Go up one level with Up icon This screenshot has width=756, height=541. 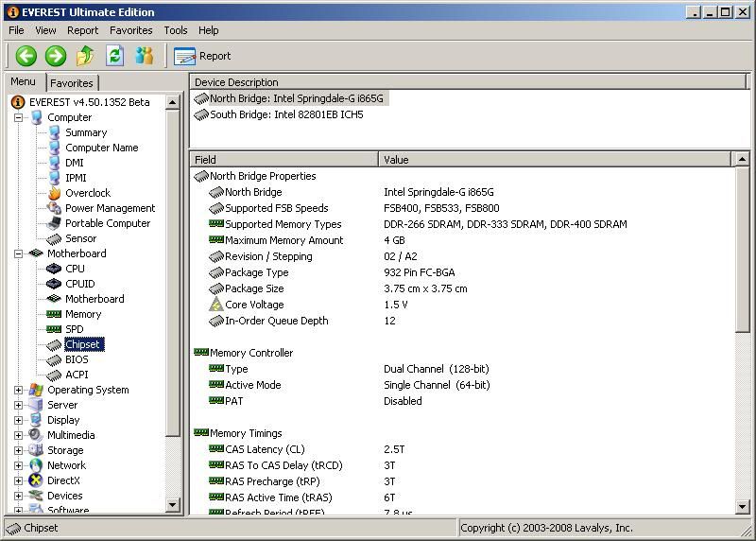pos(85,56)
